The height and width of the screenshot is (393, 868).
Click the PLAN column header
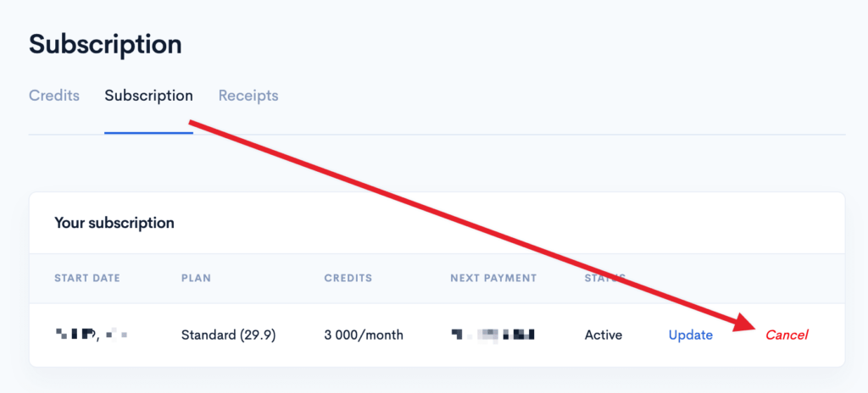(196, 278)
